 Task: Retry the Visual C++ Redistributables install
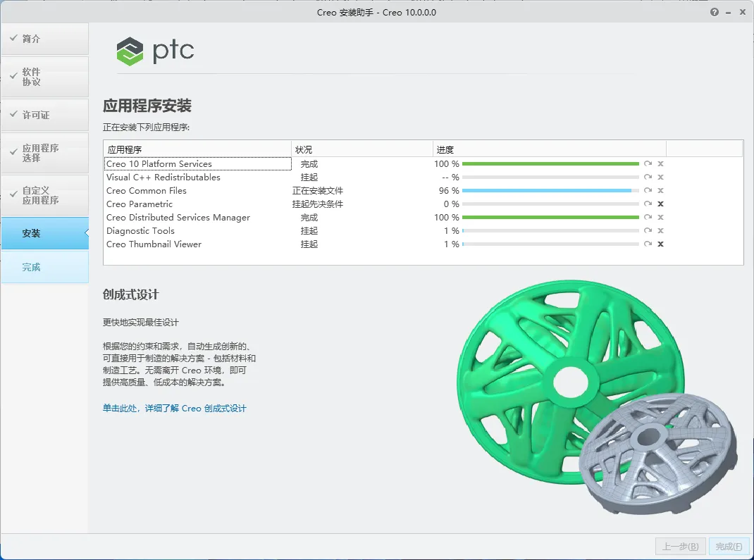coord(648,178)
